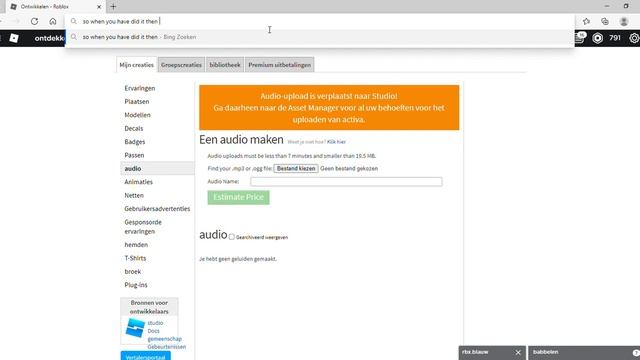Click the Docs resource link

(x=153, y=331)
